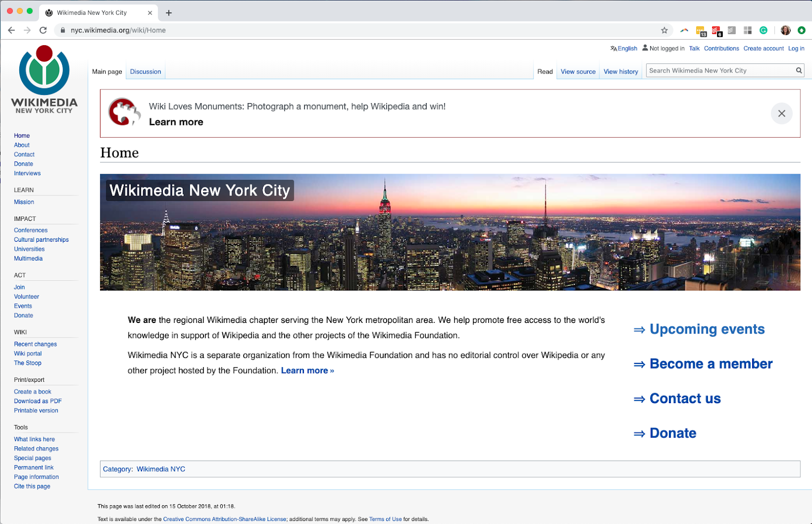Open Interviews in the sidebar
The image size is (812, 524).
tap(27, 173)
